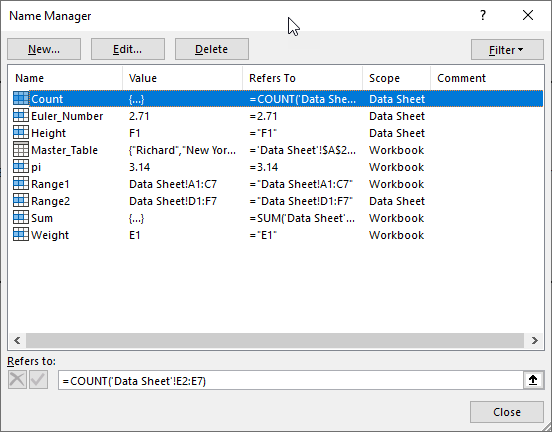This screenshot has height=432, width=552.
Task: Open the Filter dropdown
Action: 507,50
